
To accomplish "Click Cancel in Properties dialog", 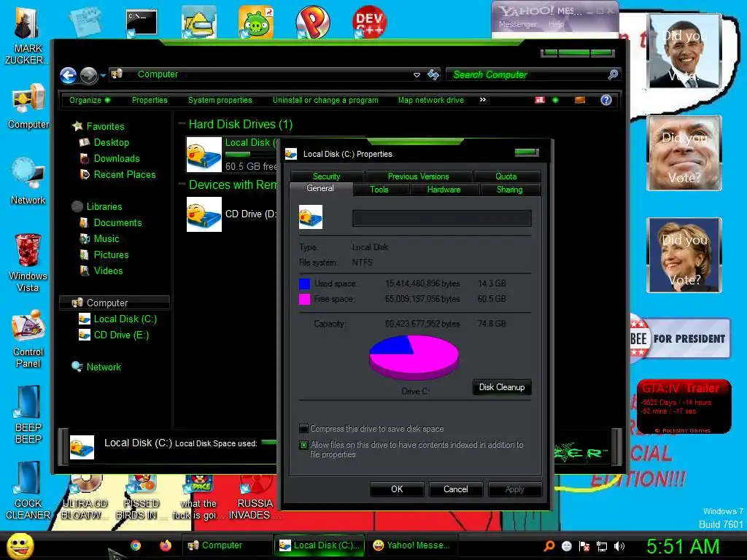I will pos(456,489).
